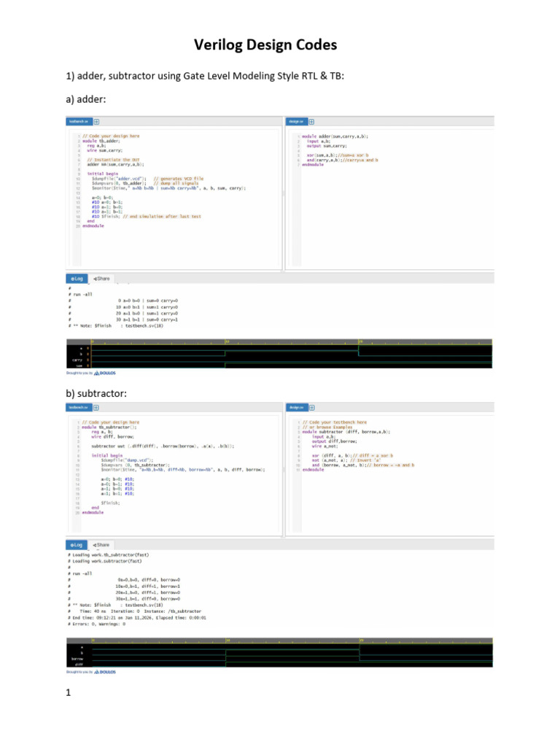This screenshot has height=747, width=560.
Task: Click the 'b) subtractor:' heading
Action: [x=96, y=393]
